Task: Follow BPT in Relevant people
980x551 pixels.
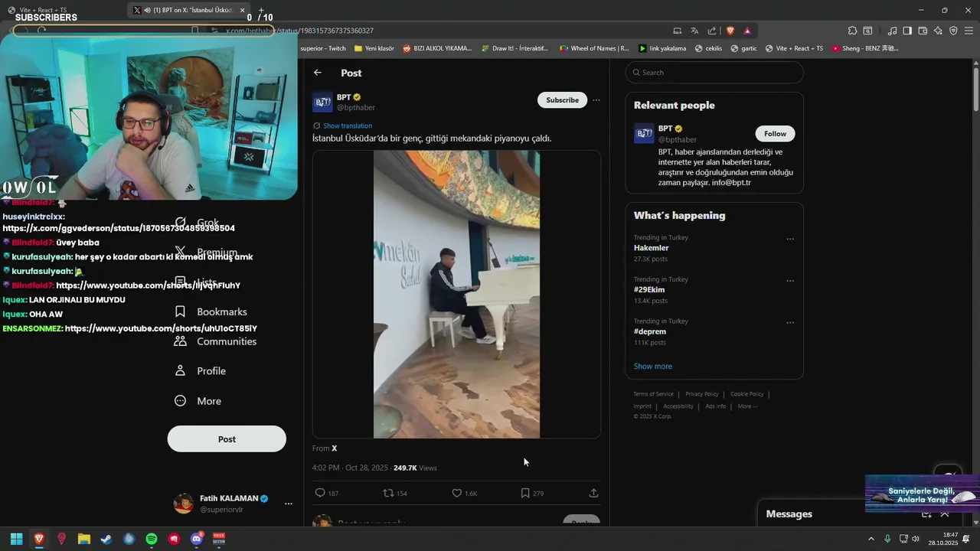Action: [x=775, y=133]
